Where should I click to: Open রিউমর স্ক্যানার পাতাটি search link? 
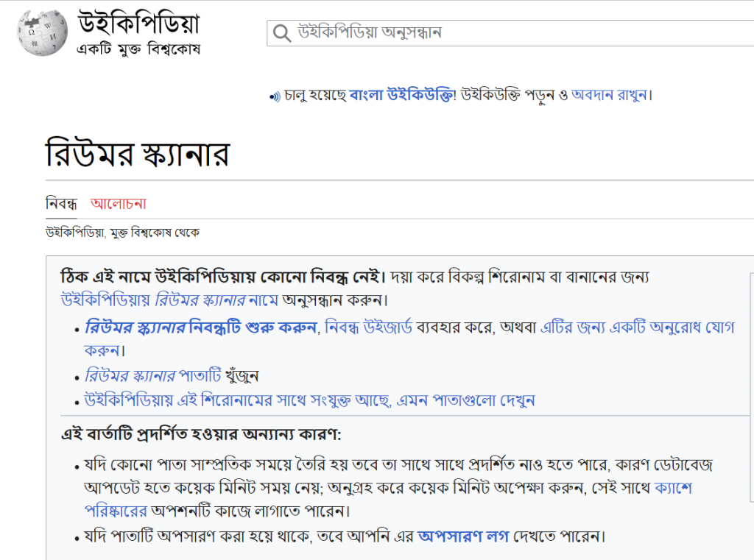(x=153, y=376)
